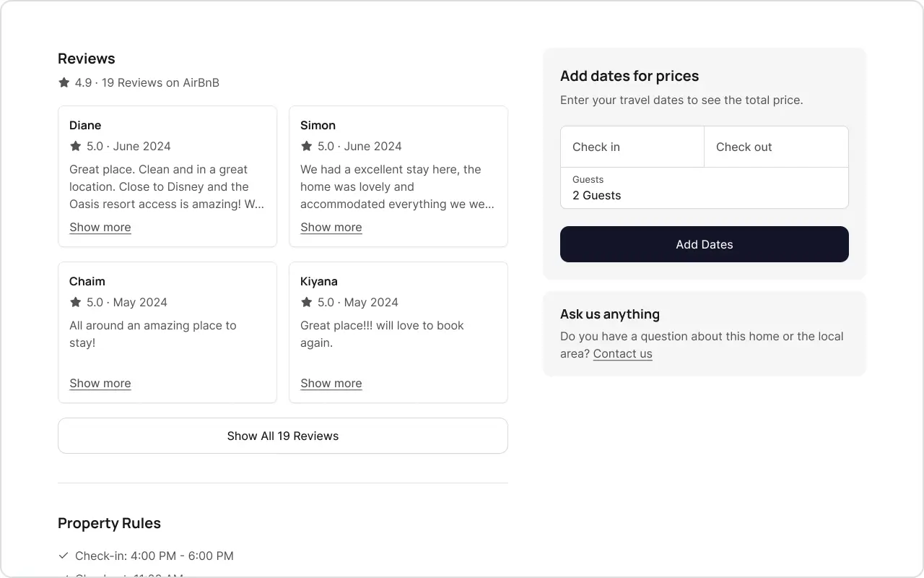
Task: Click the checkmark icon next to Check-in time
Action: [64, 556]
